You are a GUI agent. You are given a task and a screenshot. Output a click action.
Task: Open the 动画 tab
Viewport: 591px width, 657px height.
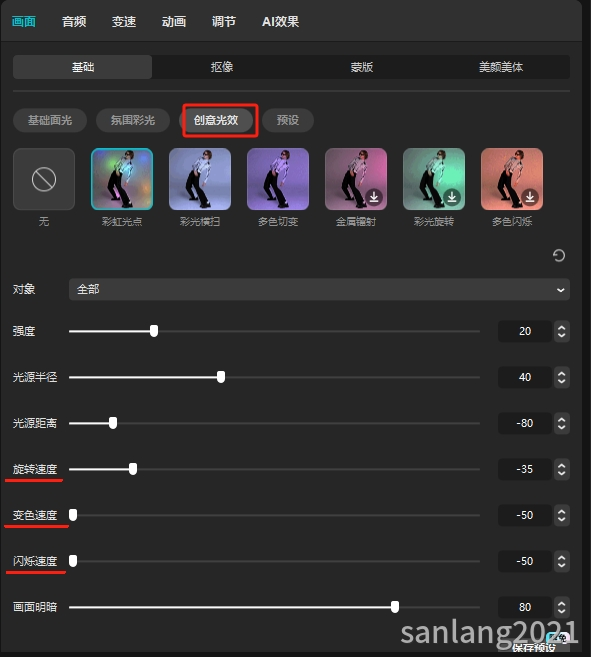[x=174, y=22]
